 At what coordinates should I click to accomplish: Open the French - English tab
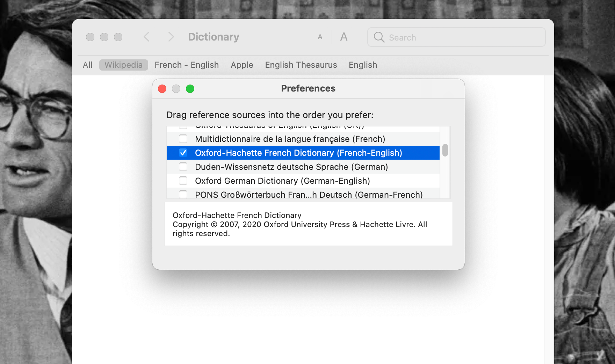click(187, 65)
